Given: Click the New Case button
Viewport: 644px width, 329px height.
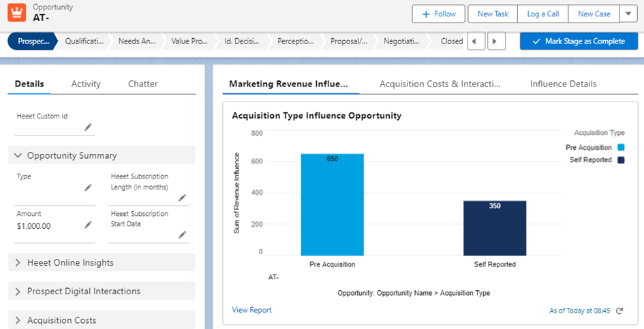Looking at the screenshot, I should pos(594,14).
